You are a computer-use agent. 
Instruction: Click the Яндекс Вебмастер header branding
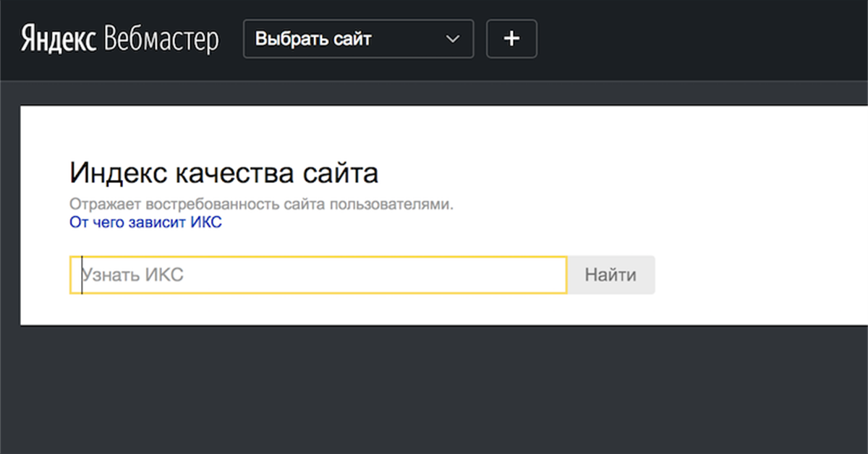coord(119,39)
